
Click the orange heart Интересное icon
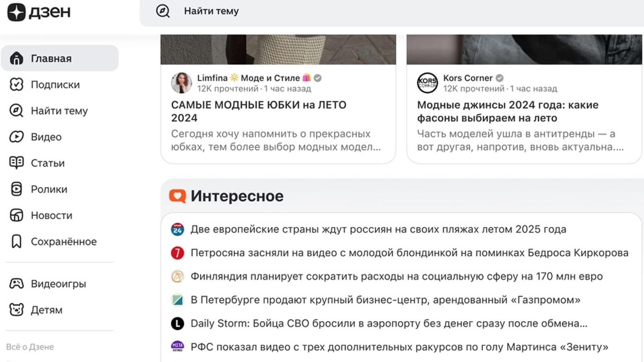click(178, 196)
